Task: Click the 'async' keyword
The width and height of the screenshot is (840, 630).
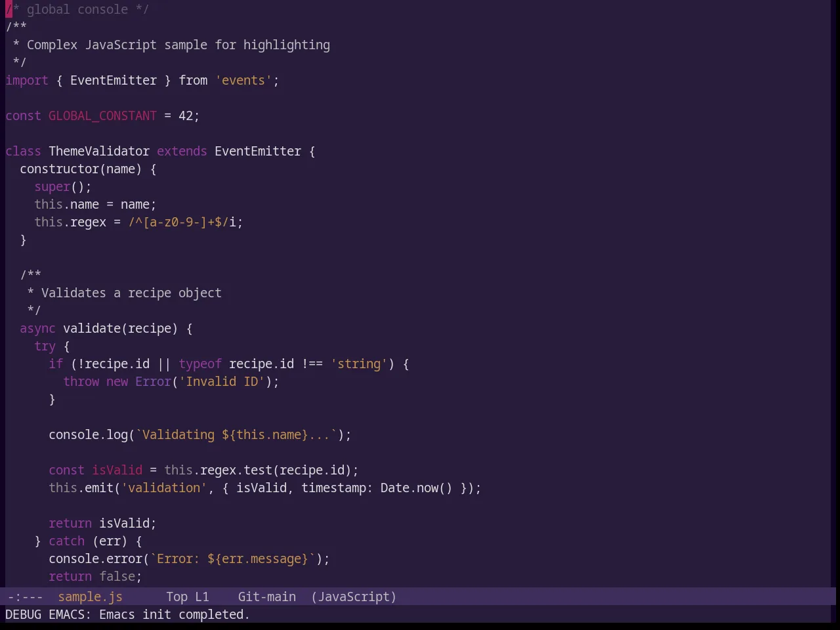Action: point(37,329)
